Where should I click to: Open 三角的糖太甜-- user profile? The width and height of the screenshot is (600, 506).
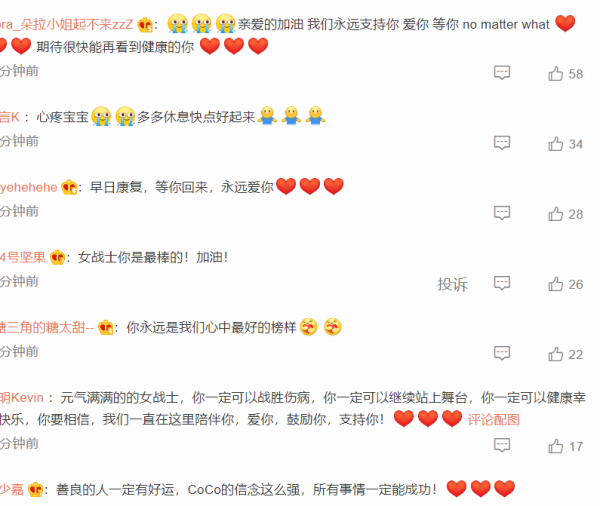tap(47, 328)
